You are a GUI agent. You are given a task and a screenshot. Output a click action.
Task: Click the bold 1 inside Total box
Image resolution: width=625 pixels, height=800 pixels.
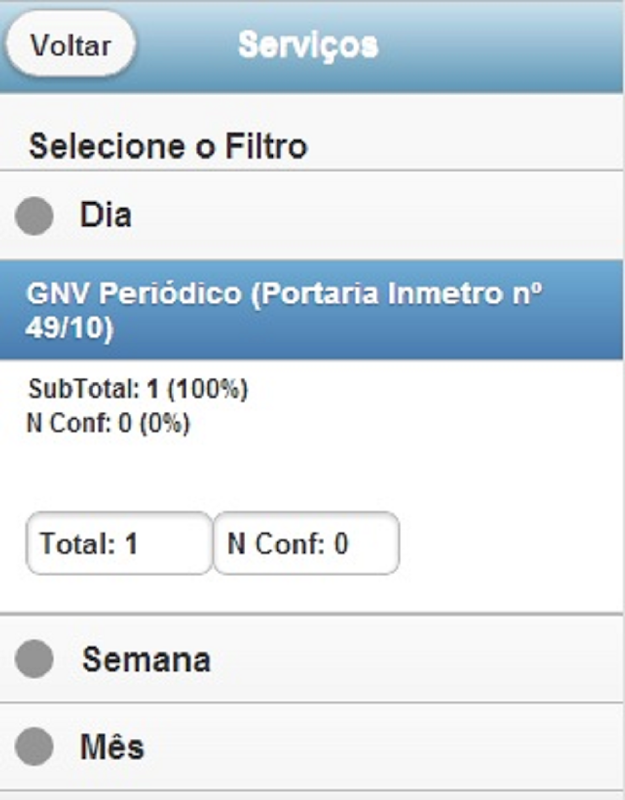click(x=131, y=544)
